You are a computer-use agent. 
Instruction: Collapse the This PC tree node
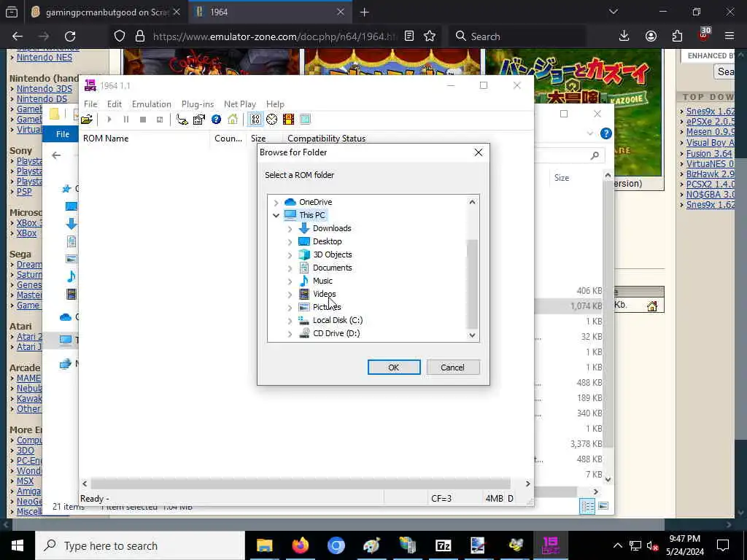(x=276, y=215)
